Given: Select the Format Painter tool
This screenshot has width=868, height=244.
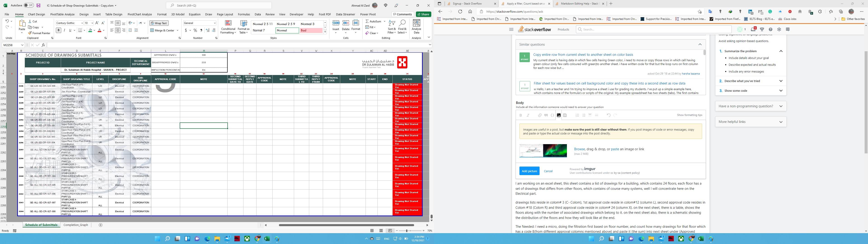Looking at the screenshot, I should point(39,33).
